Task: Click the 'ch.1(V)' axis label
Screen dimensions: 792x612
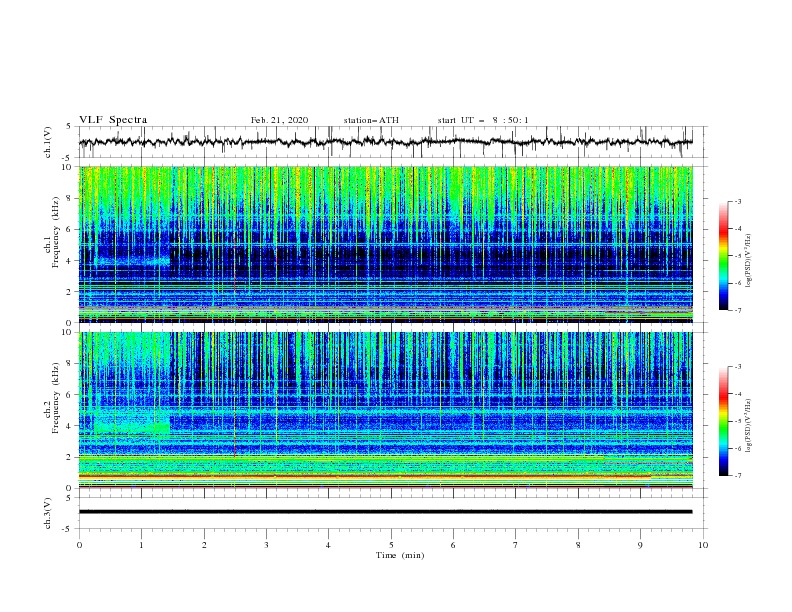Action: (x=48, y=142)
